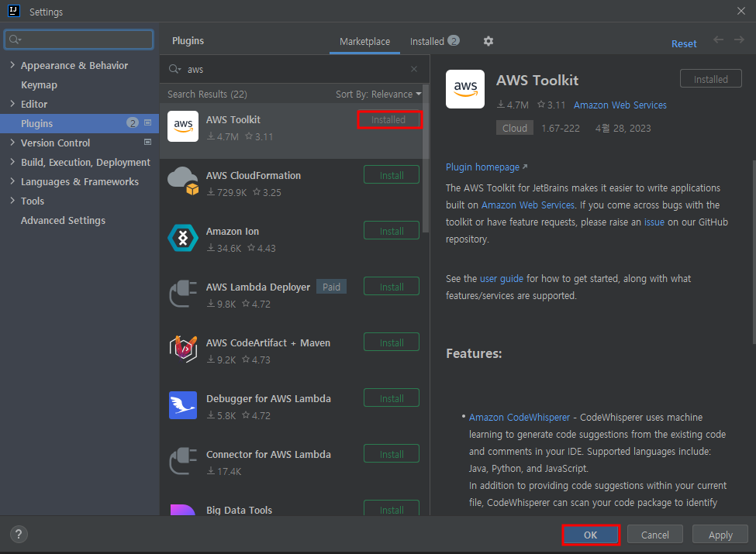This screenshot has width=756, height=554.
Task: Expand the Editor settings section
Action: point(12,104)
